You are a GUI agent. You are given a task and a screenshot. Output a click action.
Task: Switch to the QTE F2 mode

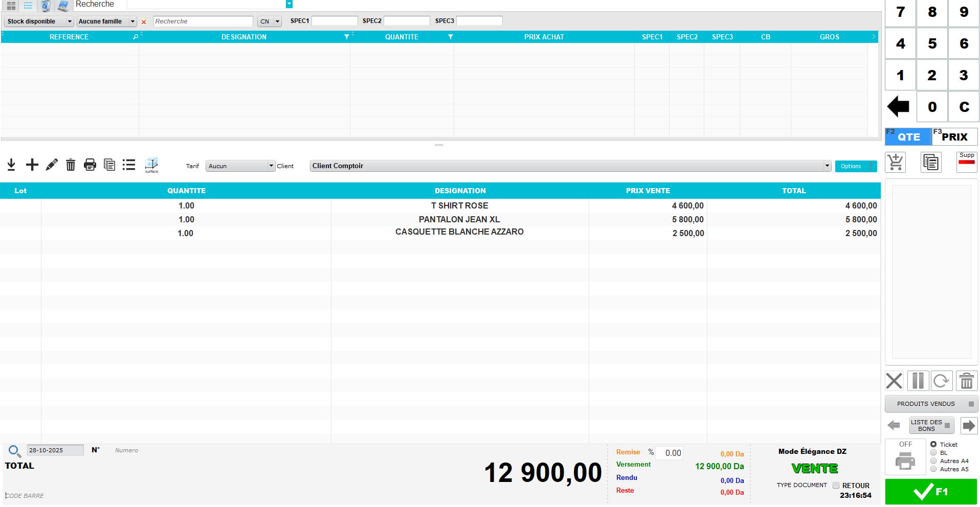[908, 137]
